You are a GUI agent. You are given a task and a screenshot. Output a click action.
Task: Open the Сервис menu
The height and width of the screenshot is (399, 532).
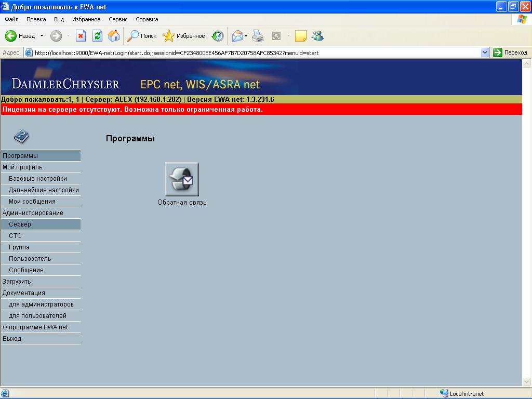tap(118, 19)
